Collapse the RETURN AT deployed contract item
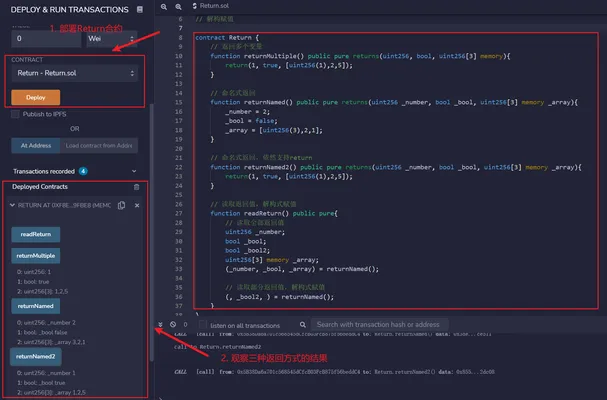 point(12,205)
